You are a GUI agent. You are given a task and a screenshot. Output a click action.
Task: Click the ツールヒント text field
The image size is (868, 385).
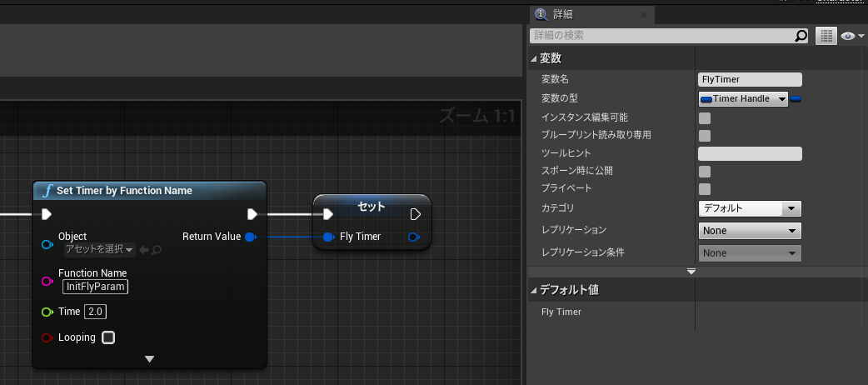(x=750, y=153)
